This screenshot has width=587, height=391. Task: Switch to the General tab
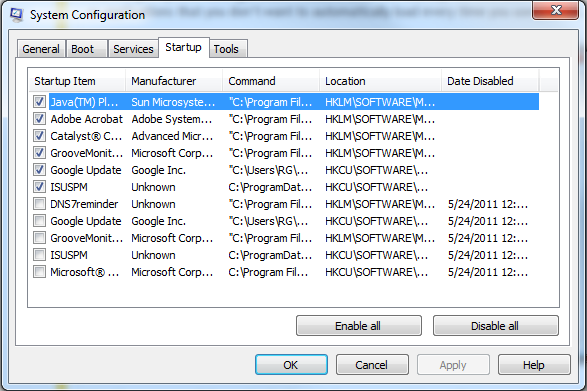41,49
